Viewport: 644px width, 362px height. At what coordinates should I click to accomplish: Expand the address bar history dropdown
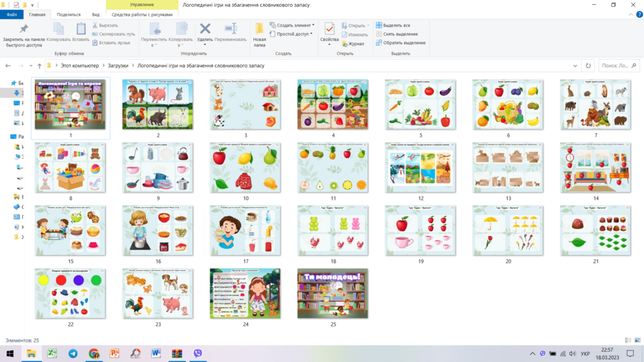575,66
